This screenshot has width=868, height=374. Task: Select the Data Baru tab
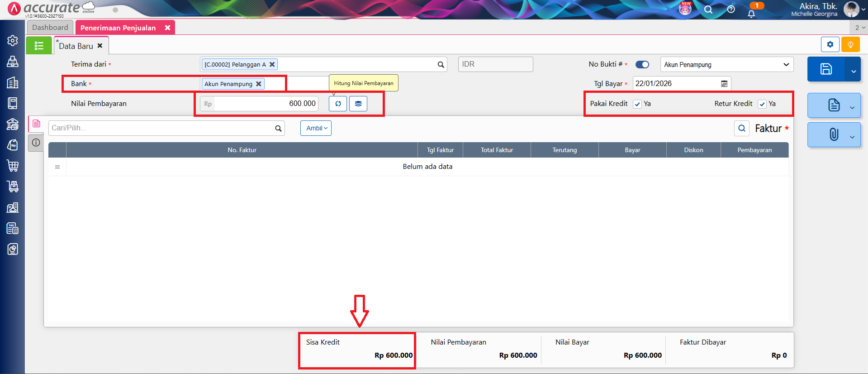pos(76,46)
